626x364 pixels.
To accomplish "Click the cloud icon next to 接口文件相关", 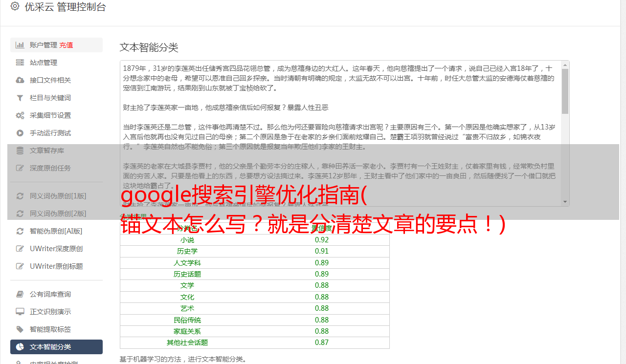I will pos(20,80).
